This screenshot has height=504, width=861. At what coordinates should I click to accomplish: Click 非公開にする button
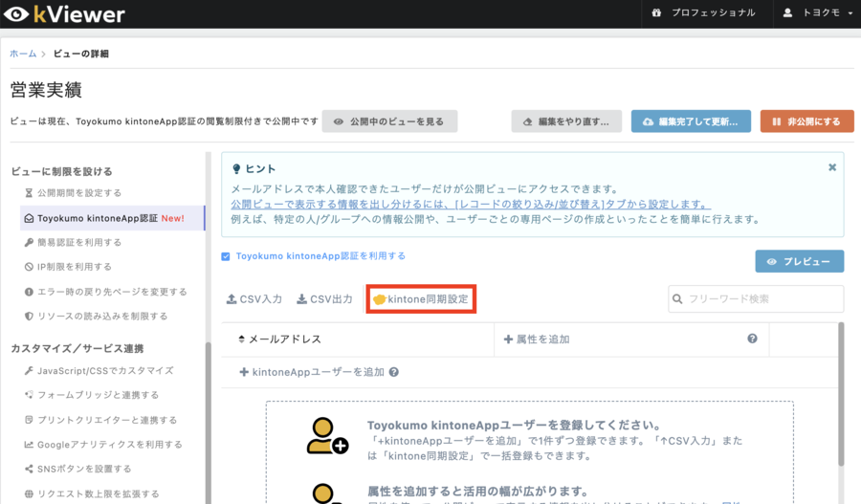806,121
